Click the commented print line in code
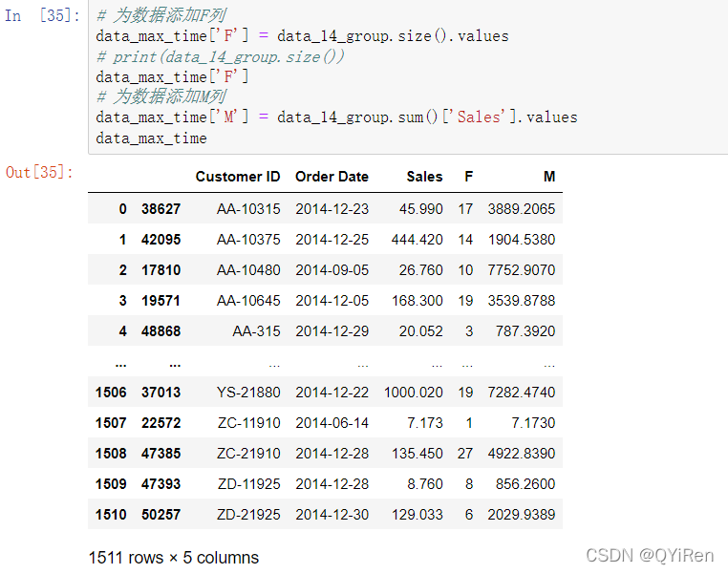728x574 pixels. pyautogui.click(x=220, y=56)
